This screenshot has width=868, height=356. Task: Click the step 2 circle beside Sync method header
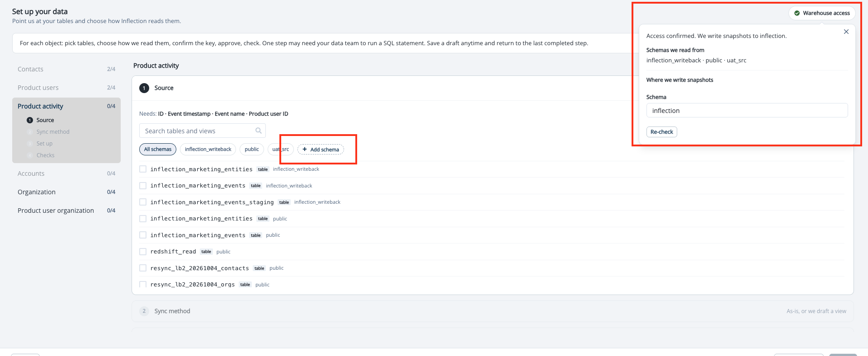point(144,311)
